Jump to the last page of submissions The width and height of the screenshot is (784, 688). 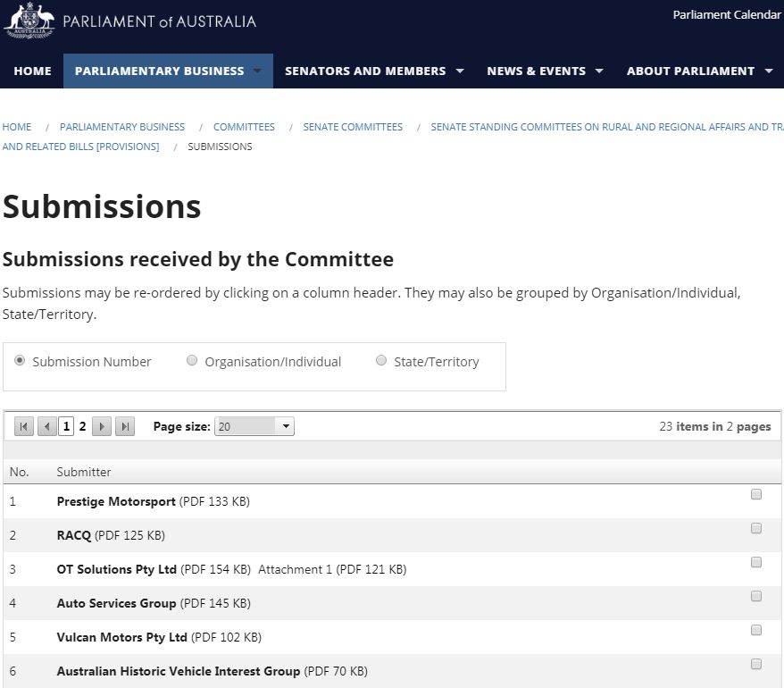coord(125,426)
